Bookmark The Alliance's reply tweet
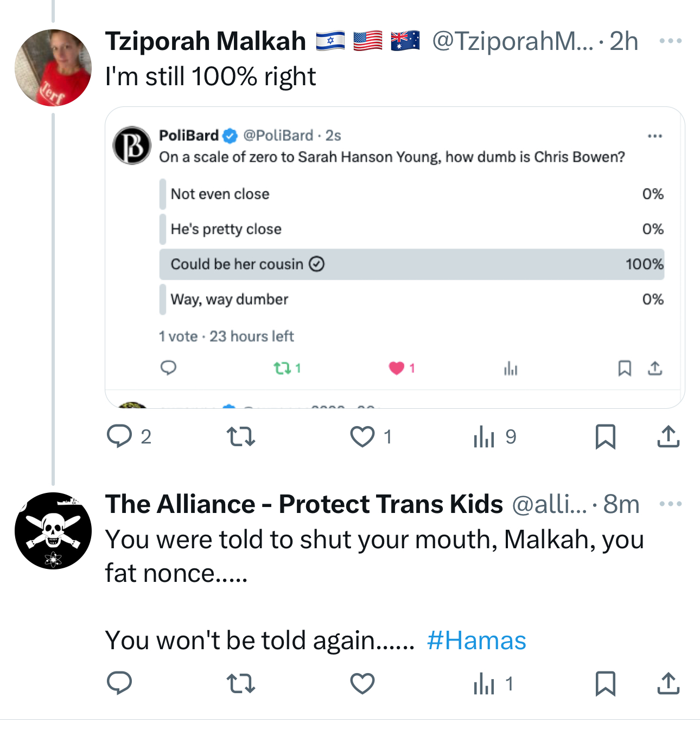This screenshot has height=729, width=700. click(605, 683)
